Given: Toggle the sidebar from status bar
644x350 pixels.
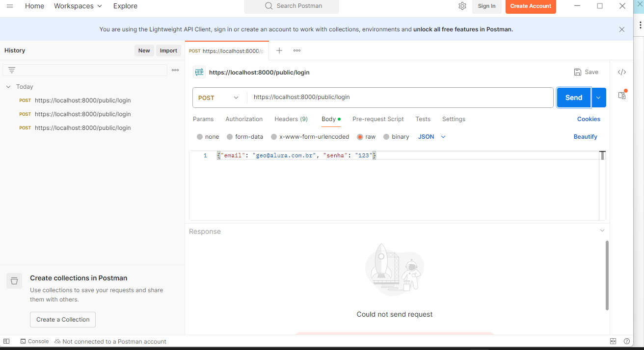Looking at the screenshot, I should (x=6, y=341).
